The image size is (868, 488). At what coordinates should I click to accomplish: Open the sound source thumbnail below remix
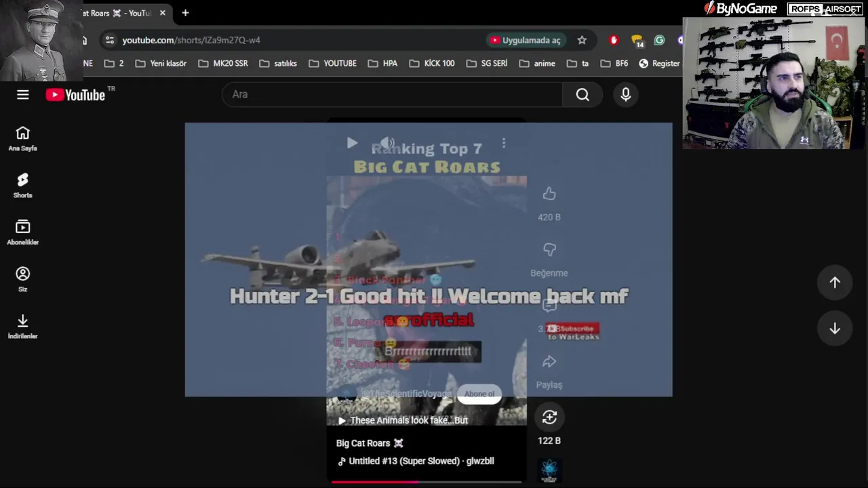pos(549,471)
